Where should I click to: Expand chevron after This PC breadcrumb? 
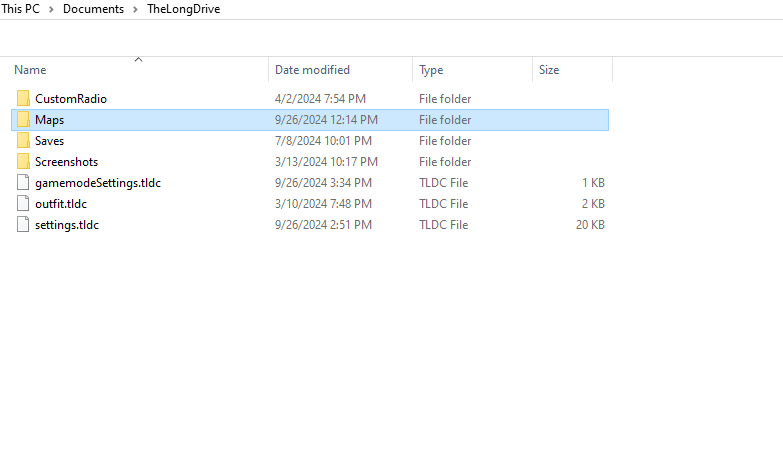pyautogui.click(x=51, y=9)
